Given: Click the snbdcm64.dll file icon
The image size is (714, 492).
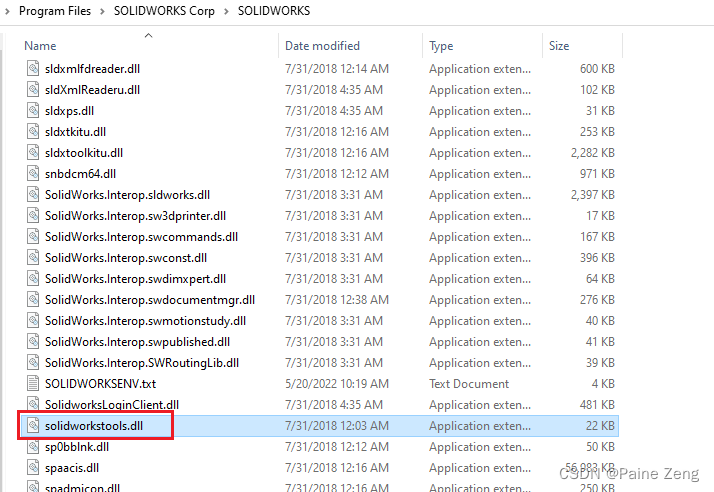Looking at the screenshot, I should click(33, 173).
